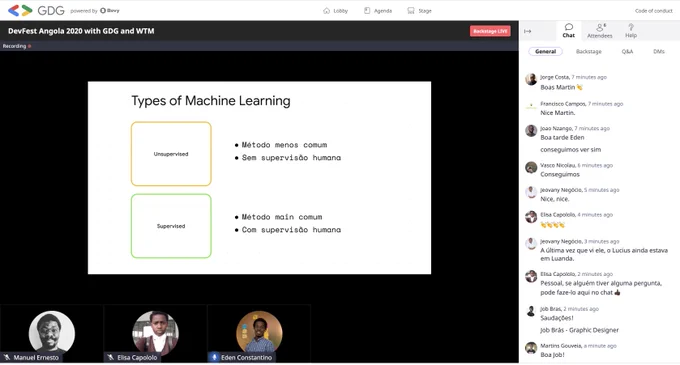Viewport: 680px width, 365px height.
Task: Select the Q&A chat channel
Action: (x=627, y=51)
